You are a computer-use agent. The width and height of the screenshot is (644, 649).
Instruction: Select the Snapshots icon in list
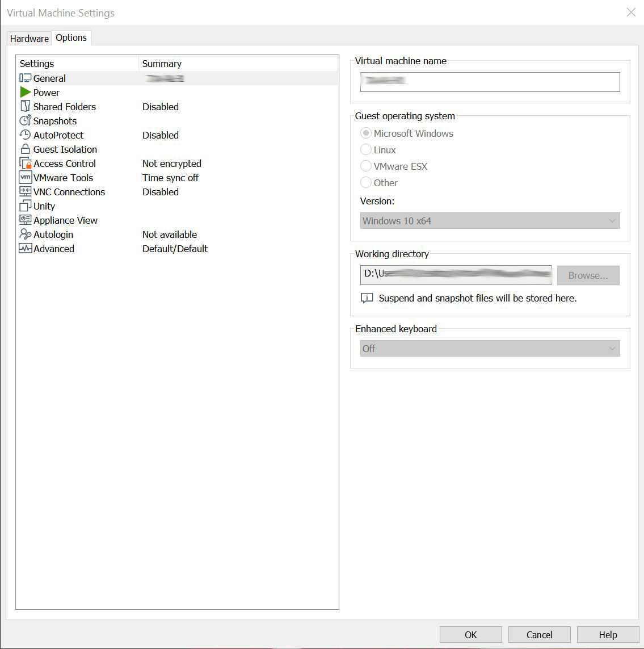pyautogui.click(x=25, y=121)
